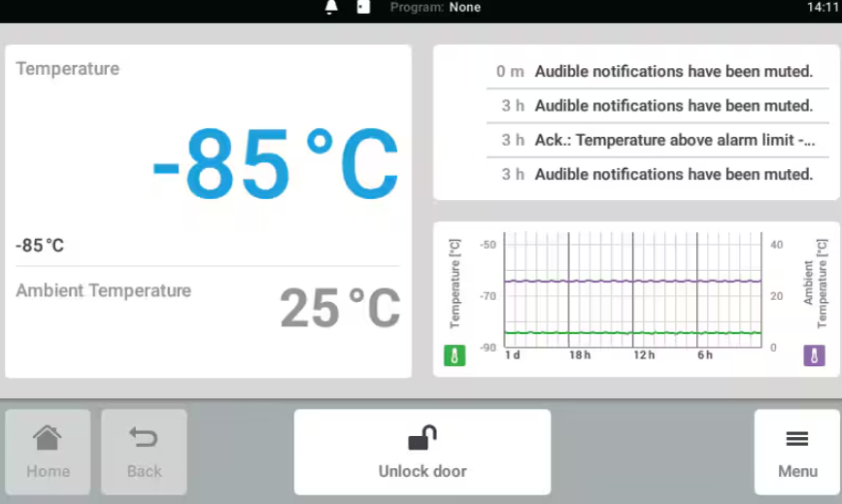
Task: Tap the 25 °C ambient temperature value
Action: 340,309
